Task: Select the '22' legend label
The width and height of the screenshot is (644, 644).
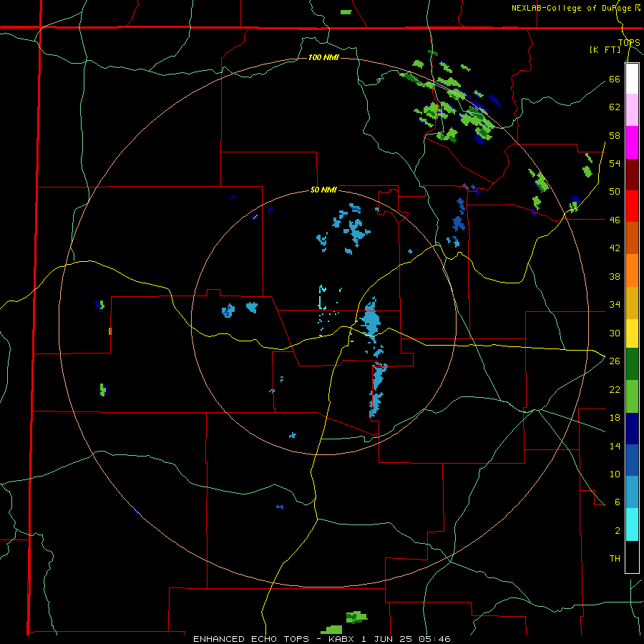Action: click(x=615, y=389)
